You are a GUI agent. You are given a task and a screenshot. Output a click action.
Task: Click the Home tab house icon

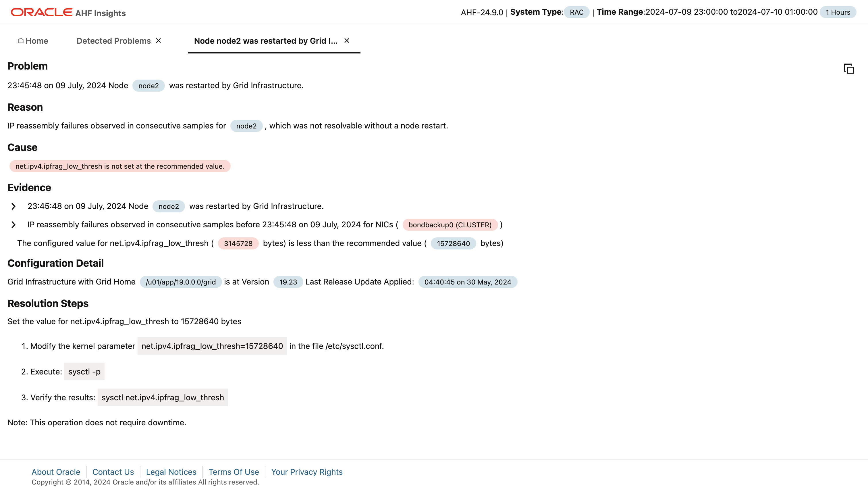(21, 41)
